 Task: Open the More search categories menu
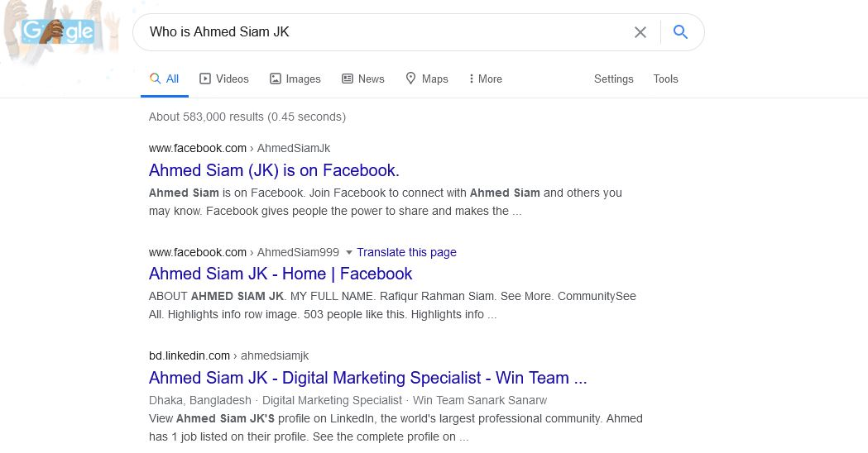point(486,79)
